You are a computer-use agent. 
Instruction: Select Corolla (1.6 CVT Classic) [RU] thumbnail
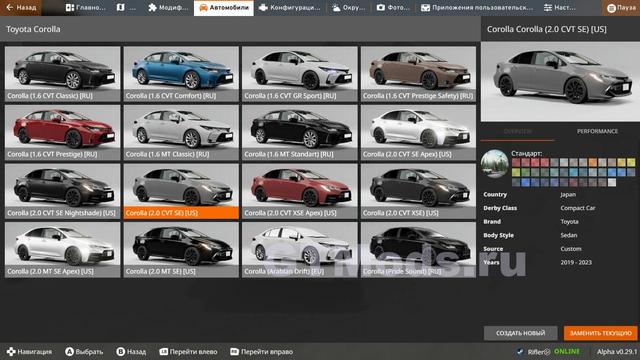click(62, 74)
